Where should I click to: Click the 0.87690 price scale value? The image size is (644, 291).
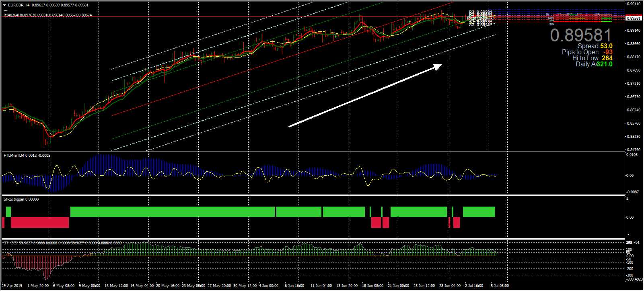(x=634, y=70)
